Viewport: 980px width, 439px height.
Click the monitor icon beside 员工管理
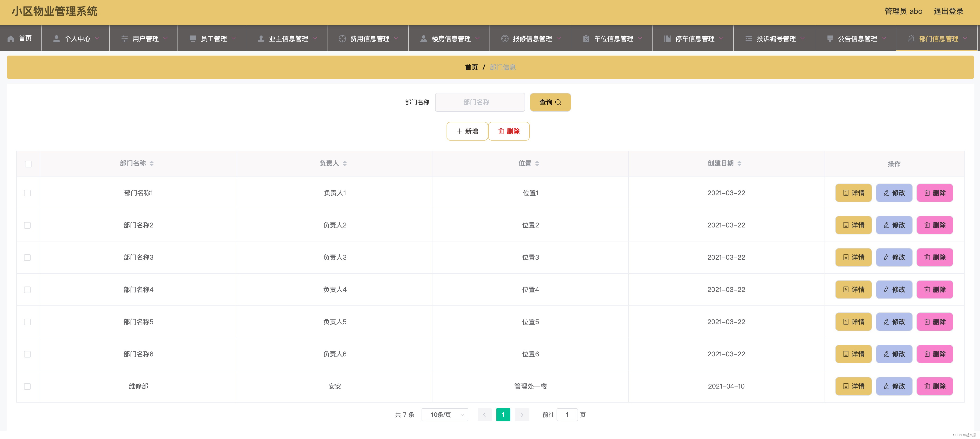[x=193, y=39]
